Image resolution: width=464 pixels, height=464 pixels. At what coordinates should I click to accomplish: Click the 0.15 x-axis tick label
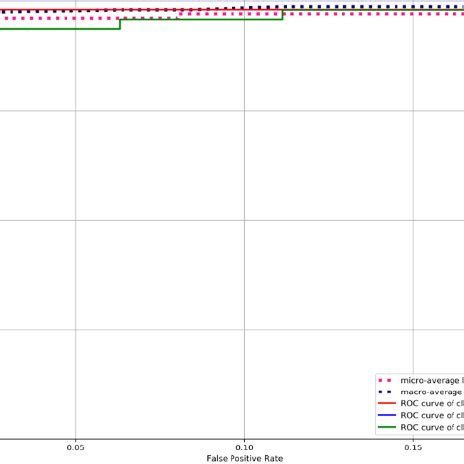click(413, 447)
